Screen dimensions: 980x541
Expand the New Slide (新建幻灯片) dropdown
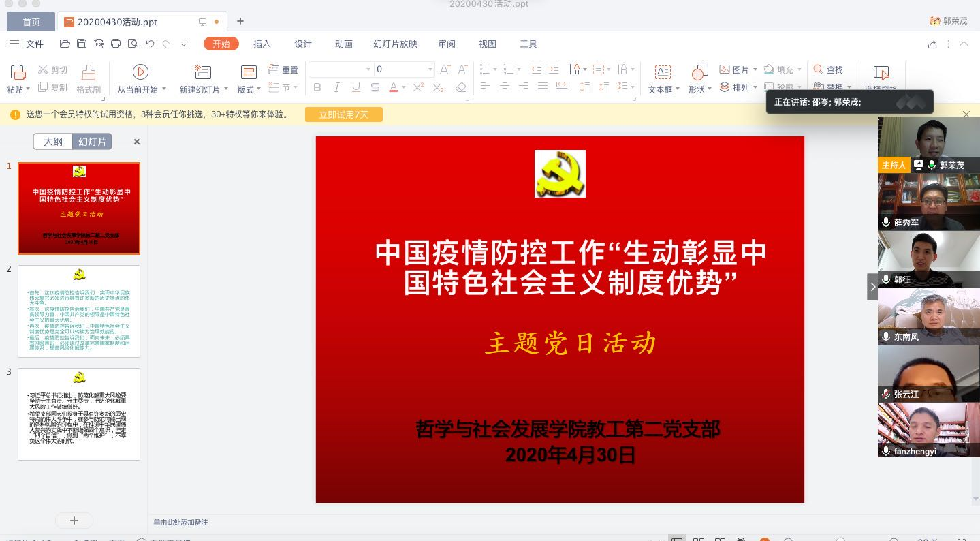(x=226, y=89)
